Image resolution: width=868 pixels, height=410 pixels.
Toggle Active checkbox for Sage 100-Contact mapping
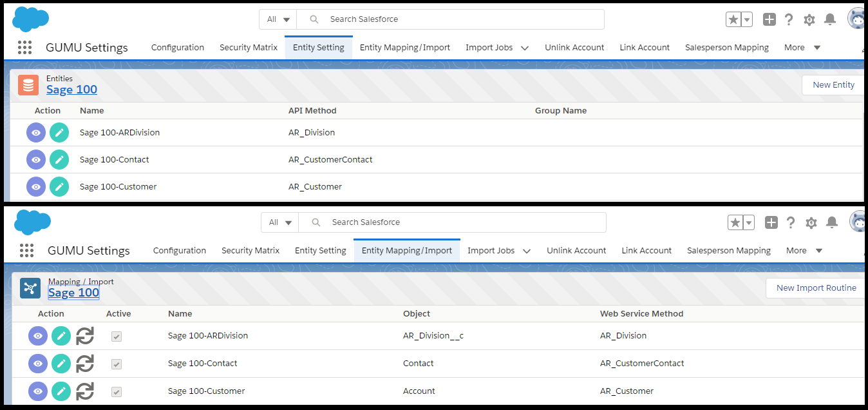(x=117, y=364)
